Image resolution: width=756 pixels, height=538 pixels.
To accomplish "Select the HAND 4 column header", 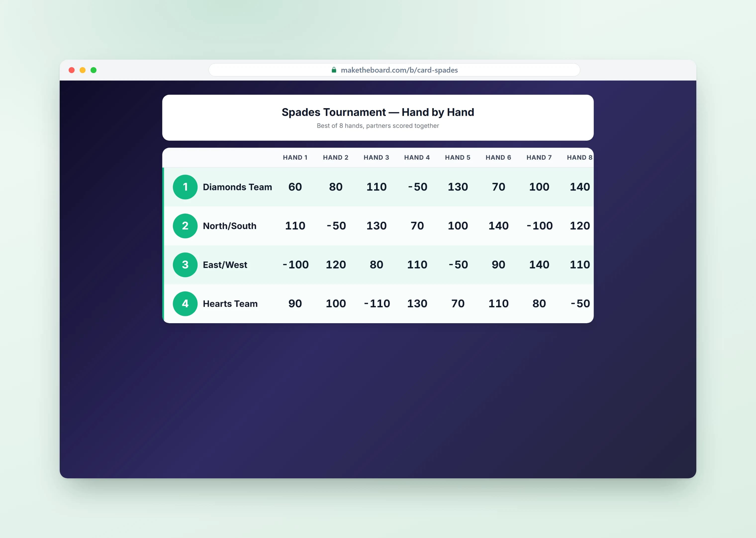I will click(417, 158).
